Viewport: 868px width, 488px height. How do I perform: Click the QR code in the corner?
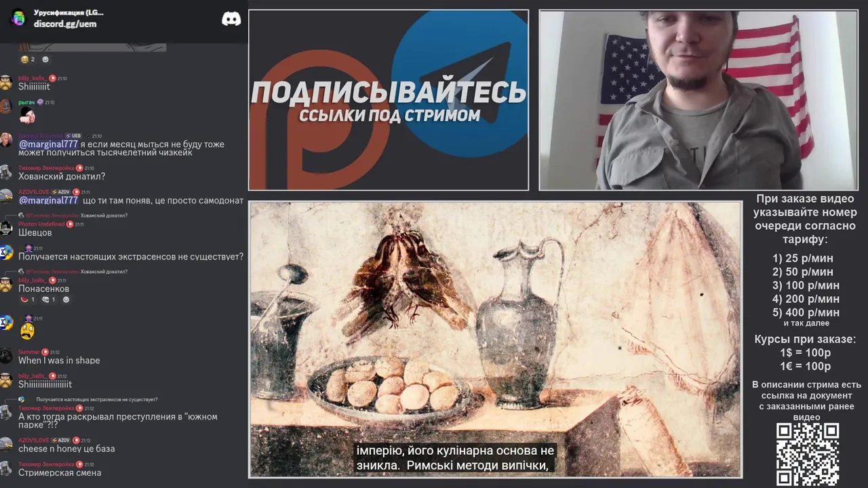(x=808, y=455)
